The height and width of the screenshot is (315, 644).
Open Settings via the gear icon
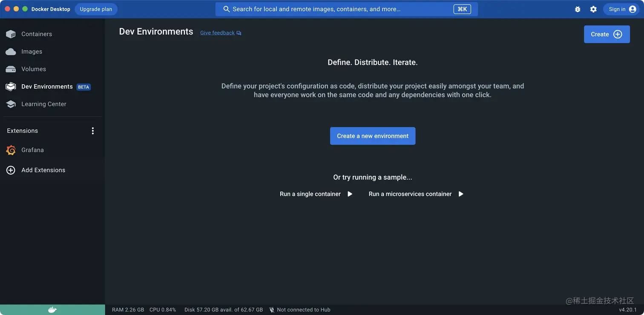593,9
